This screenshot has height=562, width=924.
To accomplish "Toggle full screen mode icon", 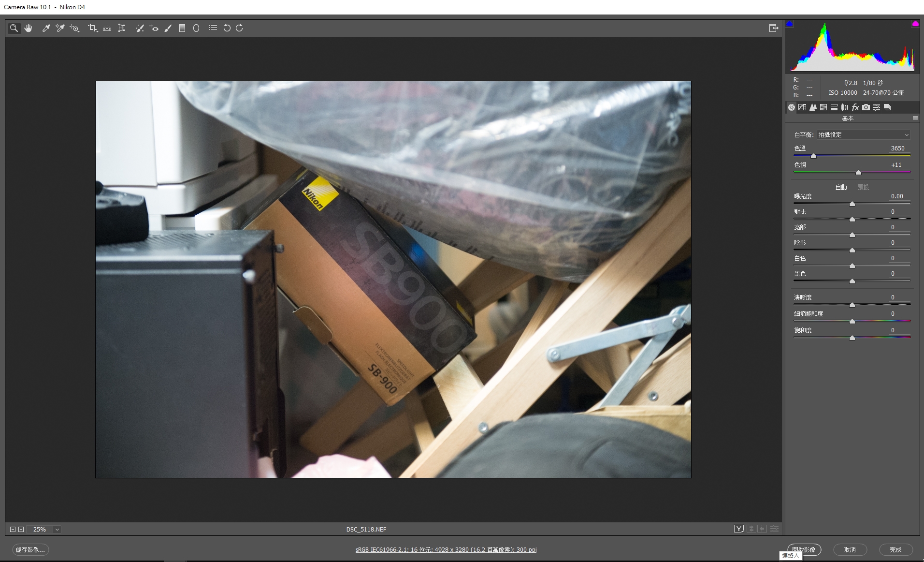I will pos(774,28).
